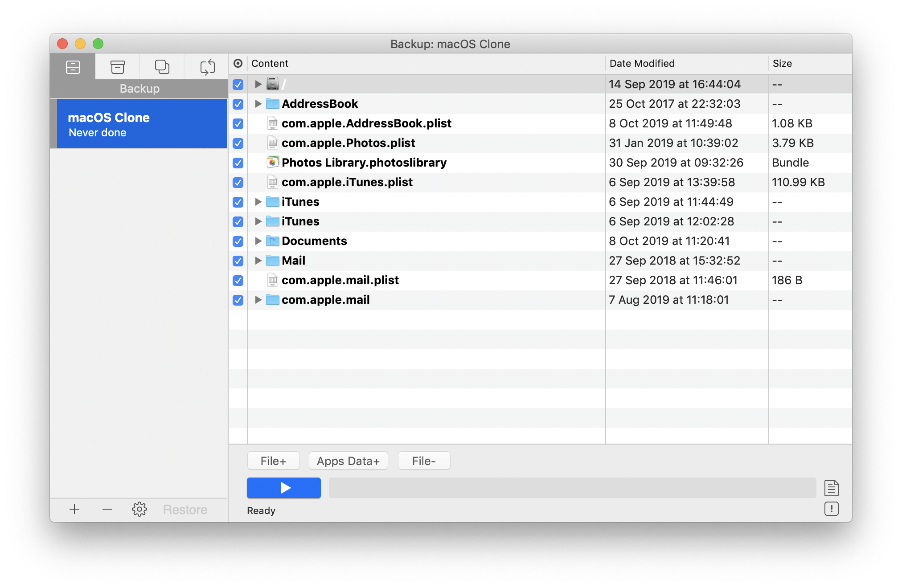Sort by the Date Modified column header

pyautogui.click(x=687, y=63)
